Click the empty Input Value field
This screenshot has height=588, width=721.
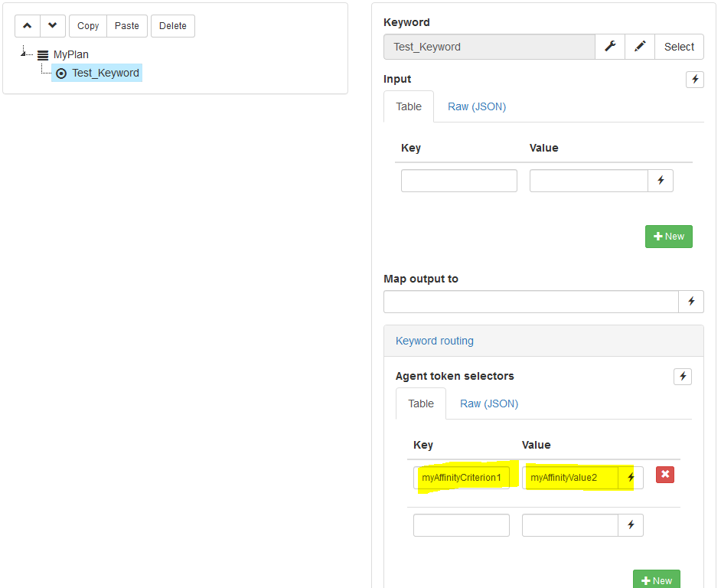[x=589, y=181]
